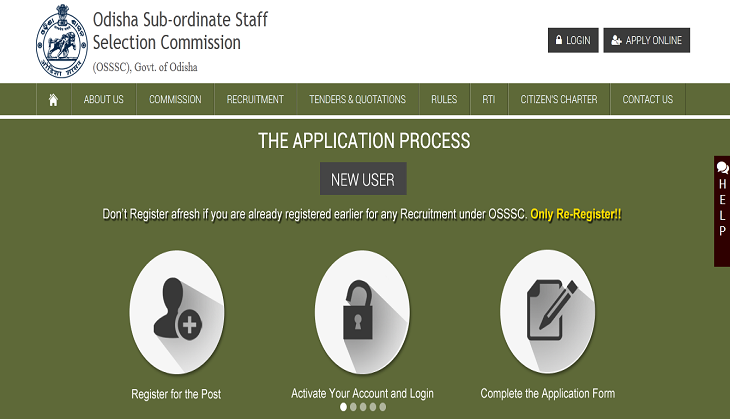Screen dimensions: 730x419
Task: Click the Only Re-Register!! text
Action: [x=576, y=214]
